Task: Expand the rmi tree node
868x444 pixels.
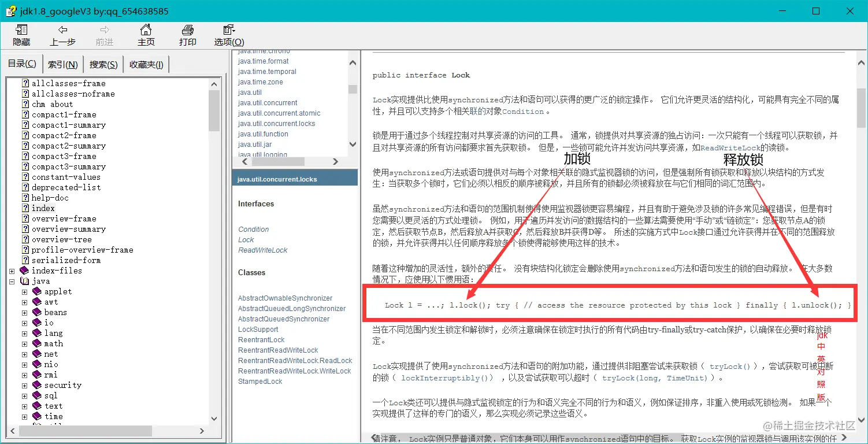Action: [x=24, y=375]
